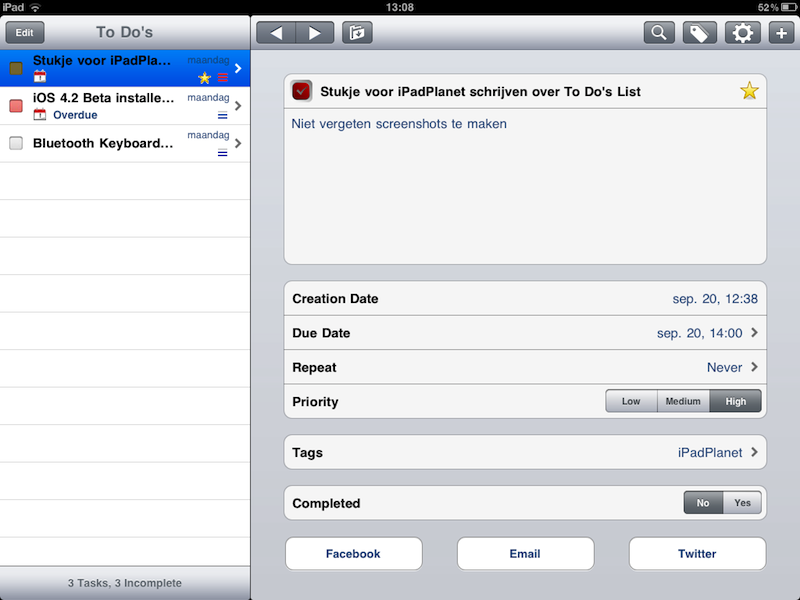The height and width of the screenshot is (600, 800).
Task: Open the search magnifier tool
Action: (659, 33)
